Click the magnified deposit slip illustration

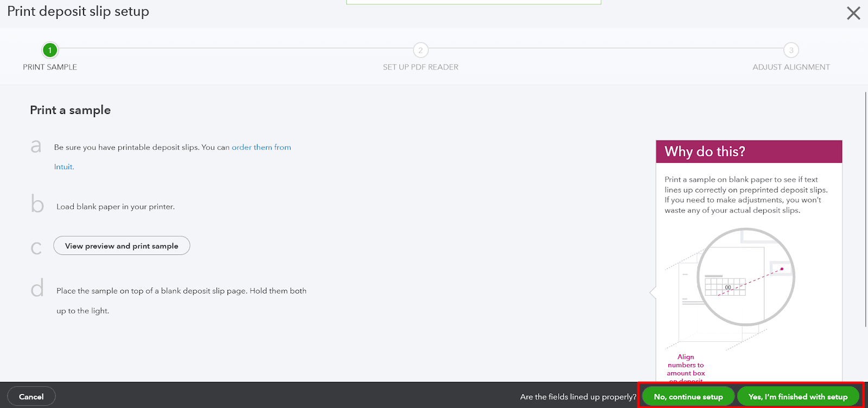745,277
